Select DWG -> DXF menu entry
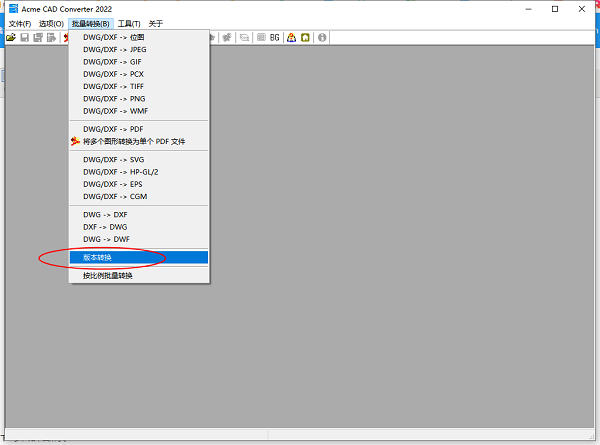 click(x=139, y=215)
